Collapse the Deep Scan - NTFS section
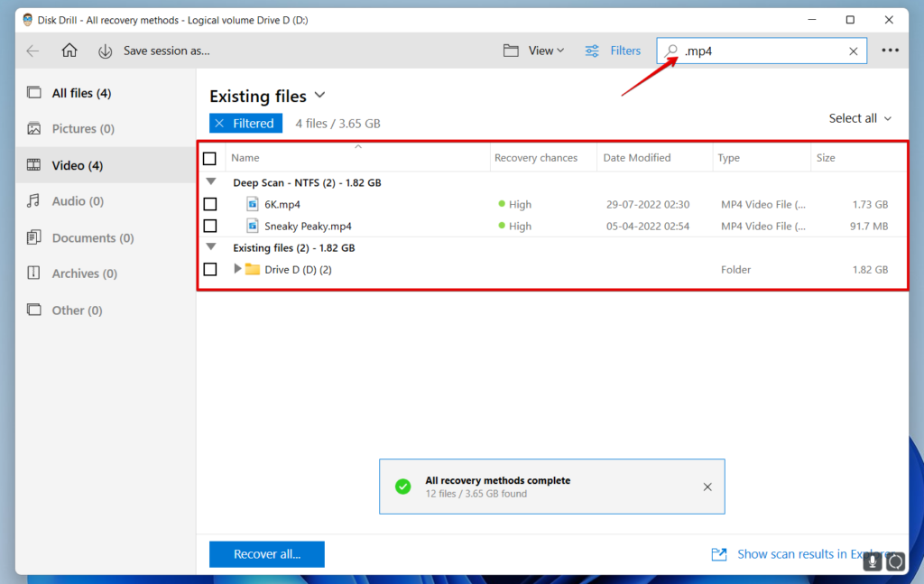924x584 pixels. (210, 181)
